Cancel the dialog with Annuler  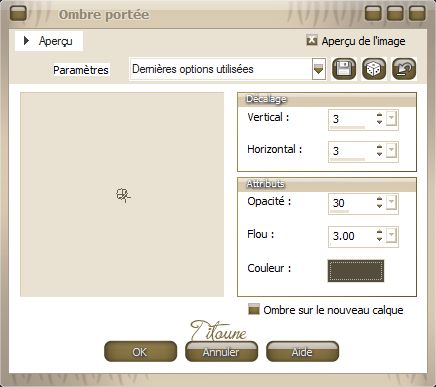[x=221, y=351]
